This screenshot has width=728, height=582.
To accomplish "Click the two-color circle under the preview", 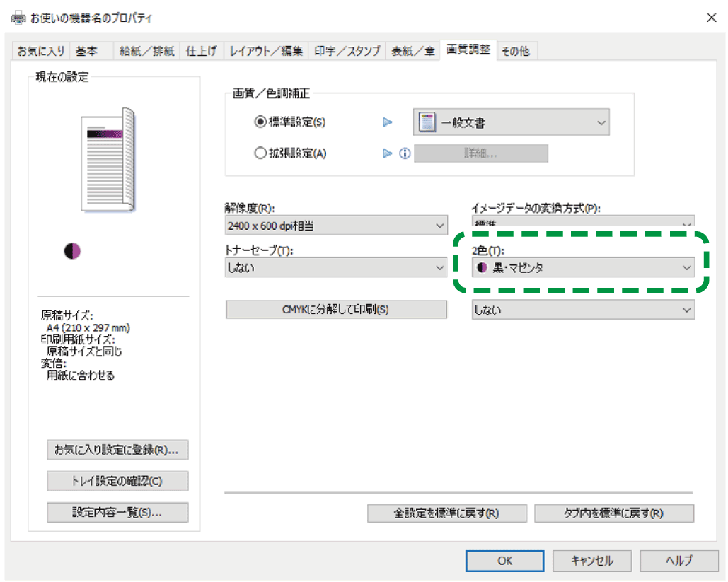I will click(72, 251).
